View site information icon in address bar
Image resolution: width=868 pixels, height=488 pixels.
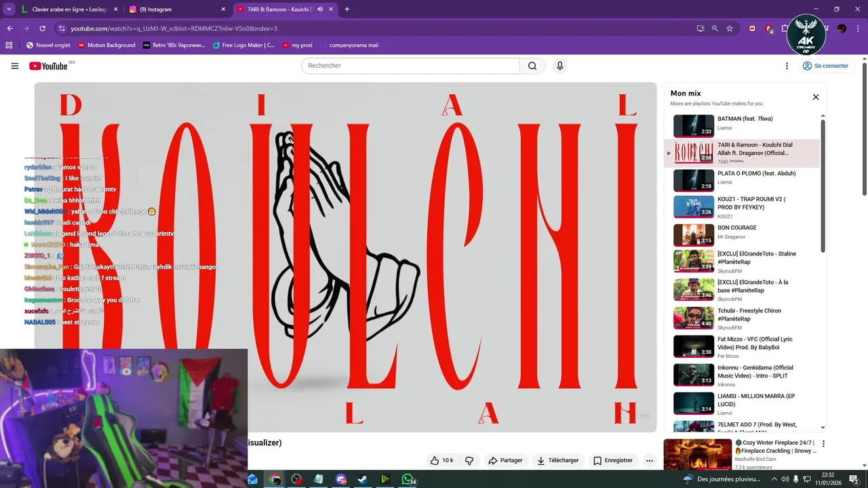(x=62, y=28)
